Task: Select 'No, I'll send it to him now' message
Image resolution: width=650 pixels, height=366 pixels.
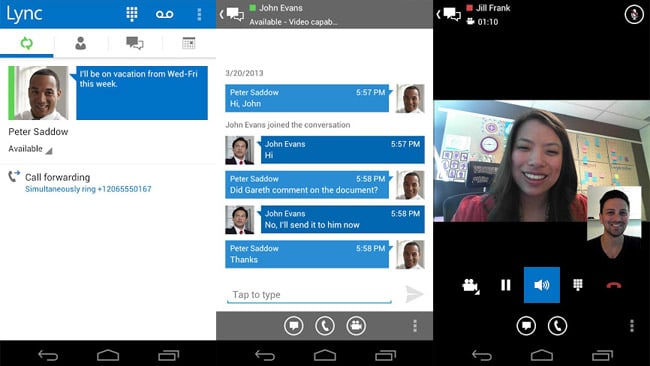Action: [x=342, y=219]
